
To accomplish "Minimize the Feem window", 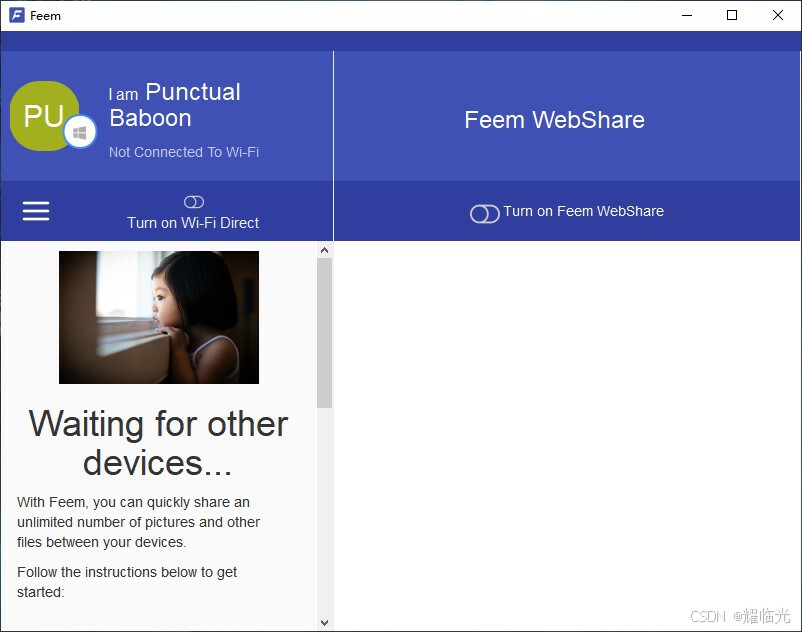I will point(687,15).
